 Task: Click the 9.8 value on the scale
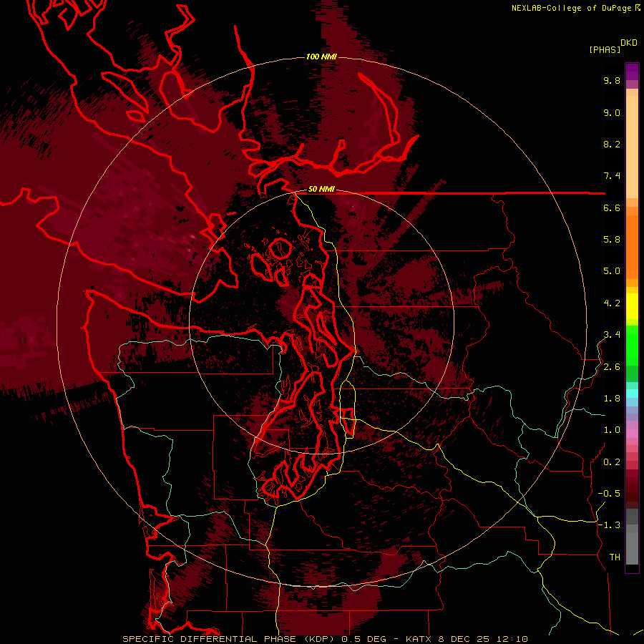point(612,80)
